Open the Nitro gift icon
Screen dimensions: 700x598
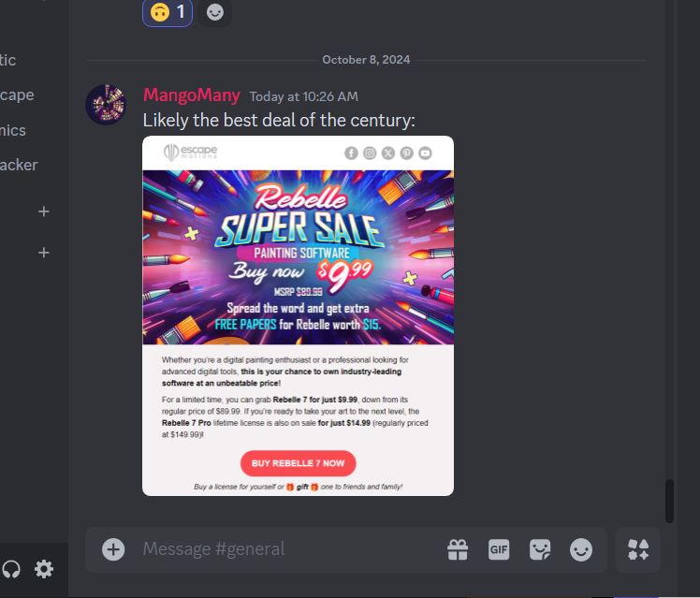458,549
